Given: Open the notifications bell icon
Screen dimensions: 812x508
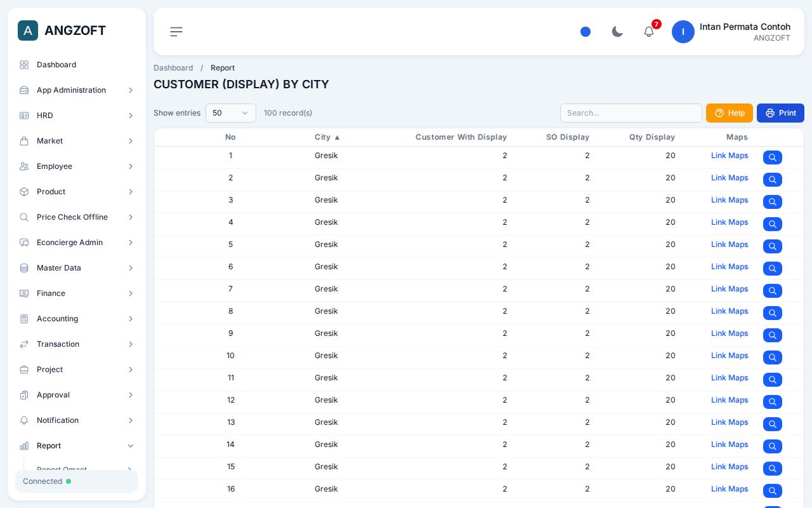Looking at the screenshot, I should click(649, 32).
